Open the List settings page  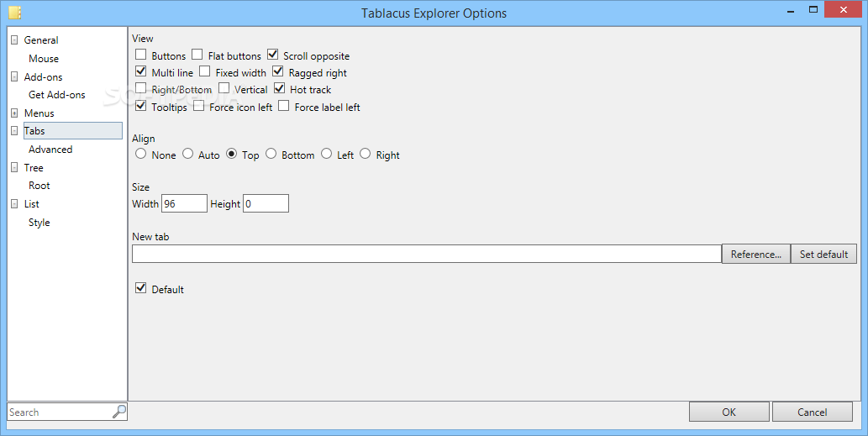(32, 203)
